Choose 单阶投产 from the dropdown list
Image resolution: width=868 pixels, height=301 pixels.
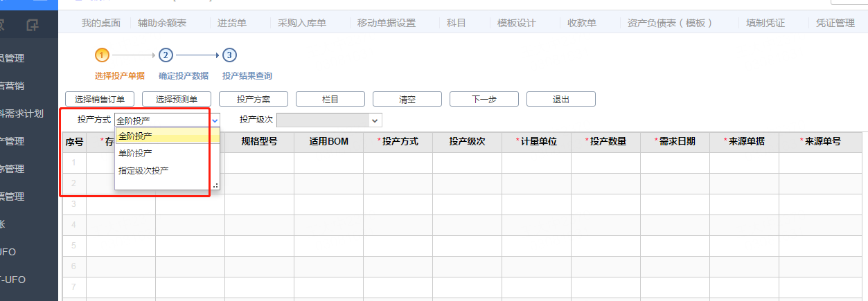[x=168, y=153]
